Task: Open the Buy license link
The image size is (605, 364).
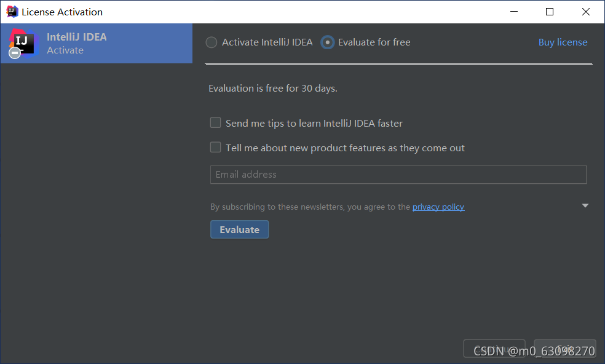Action: pyautogui.click(x=563, y=42)
